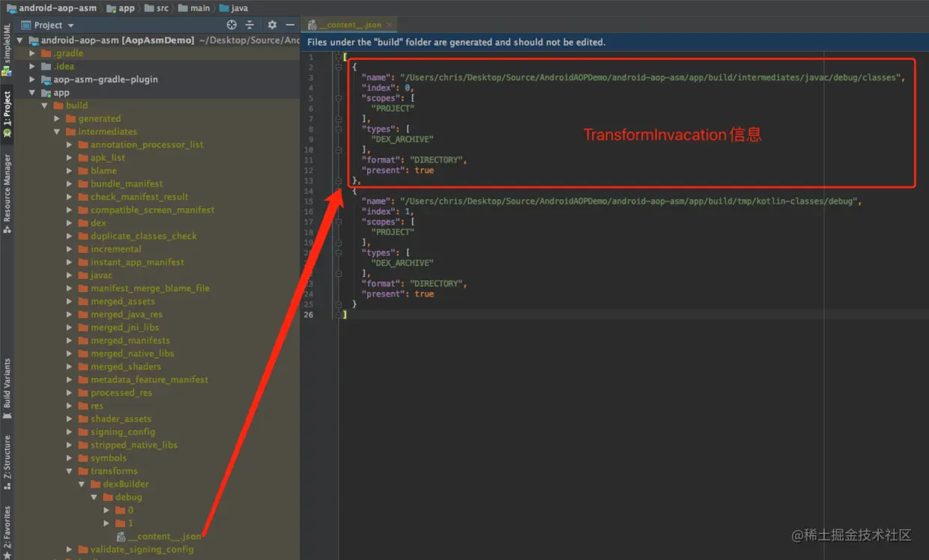Click the java breadcrumb item
Image resolution: width=929 pixels, height=560 pixels.
click(x=234, y=8)
